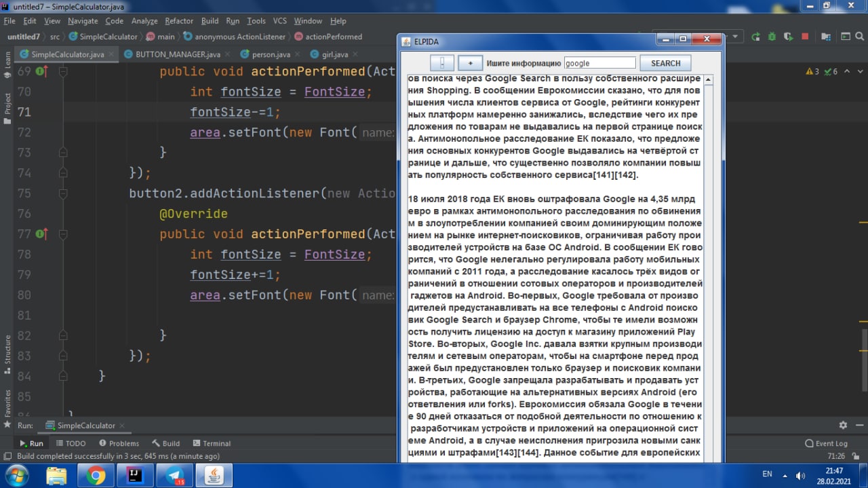Click the yellow warnings indicator showing 3
The image size is (868, 488).
coord(812,71)
